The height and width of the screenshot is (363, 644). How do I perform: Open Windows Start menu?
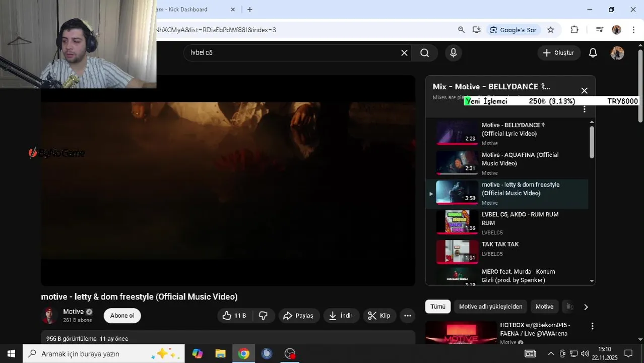[11, 353]
